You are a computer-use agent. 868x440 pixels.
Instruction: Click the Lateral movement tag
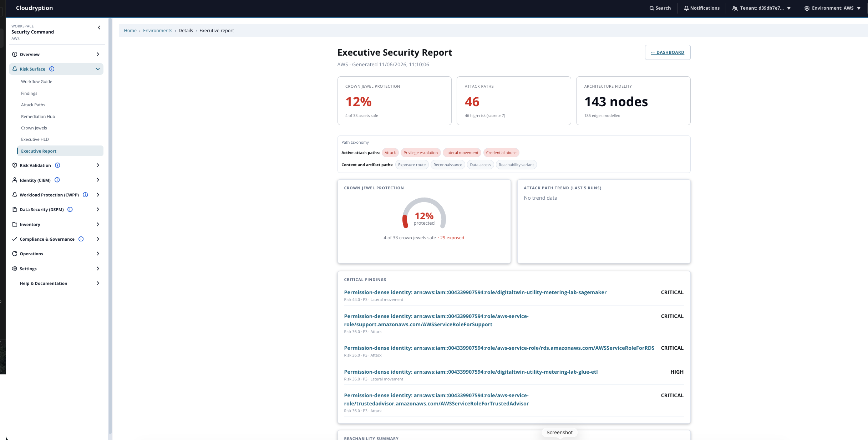462,153
